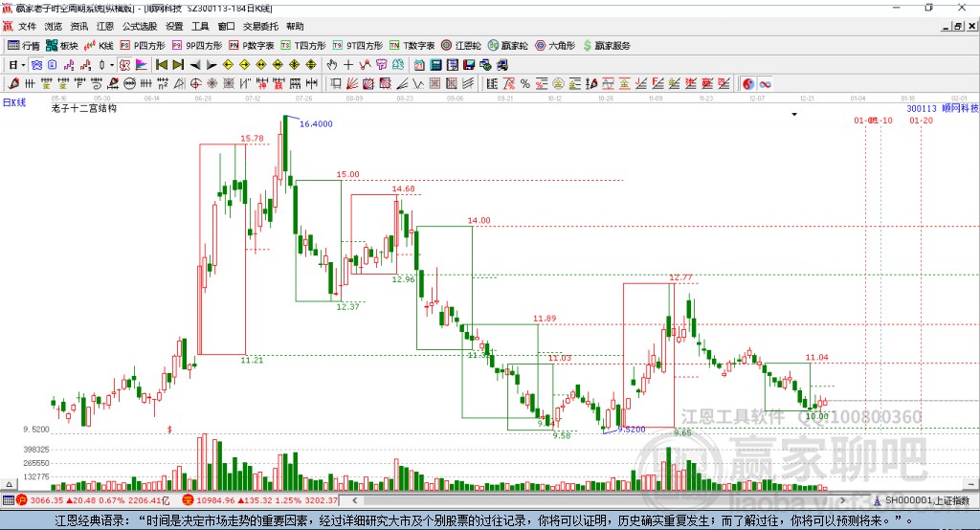Select the yin-yang taiji icon
The width and height of the screenshot is (980, 530).
(x=748, y=84)
